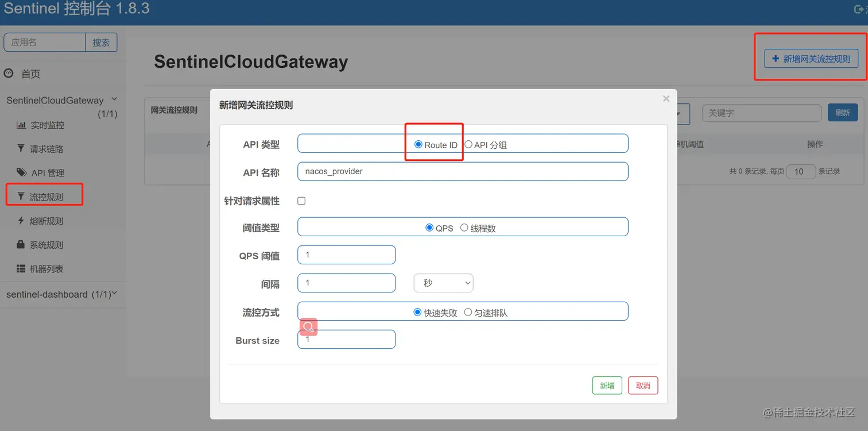
Task: Enable the 针对请求属性 checkbox
Action: pos(301,201)
